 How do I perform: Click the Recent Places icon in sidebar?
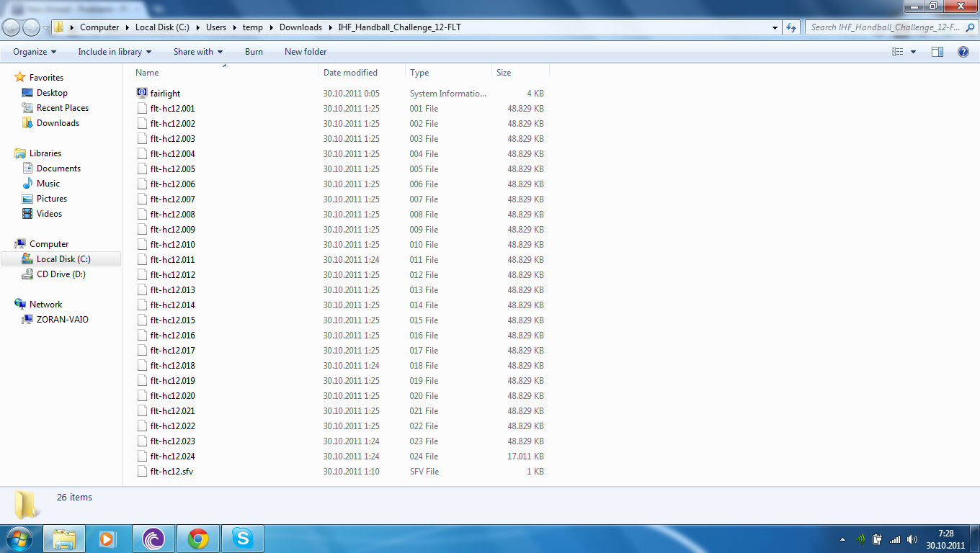pyautogui.click(x=27, y=108)
